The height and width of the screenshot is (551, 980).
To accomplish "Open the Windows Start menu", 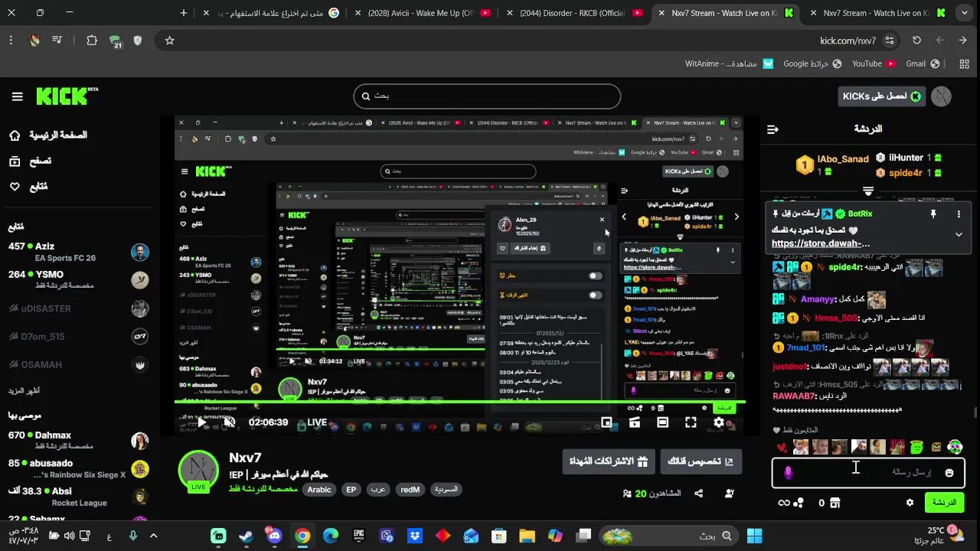I will coord(754,536).
